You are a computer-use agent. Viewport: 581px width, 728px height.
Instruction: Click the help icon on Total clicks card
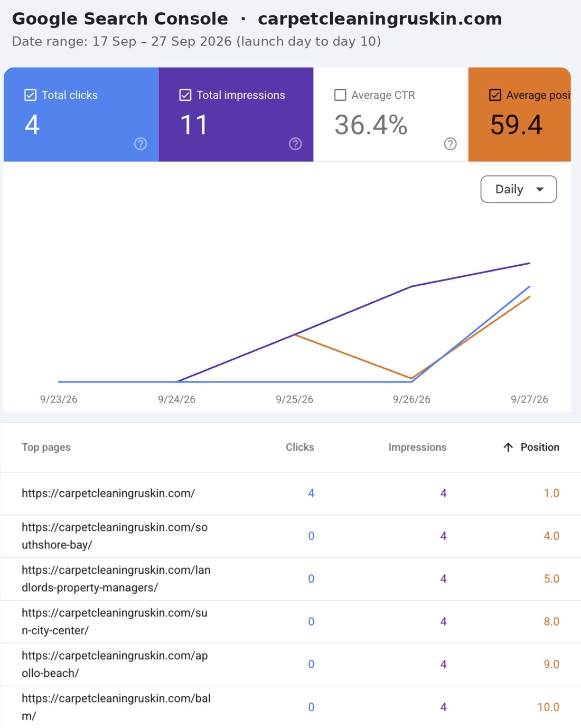pyautogui.click(x=140, y=144)
